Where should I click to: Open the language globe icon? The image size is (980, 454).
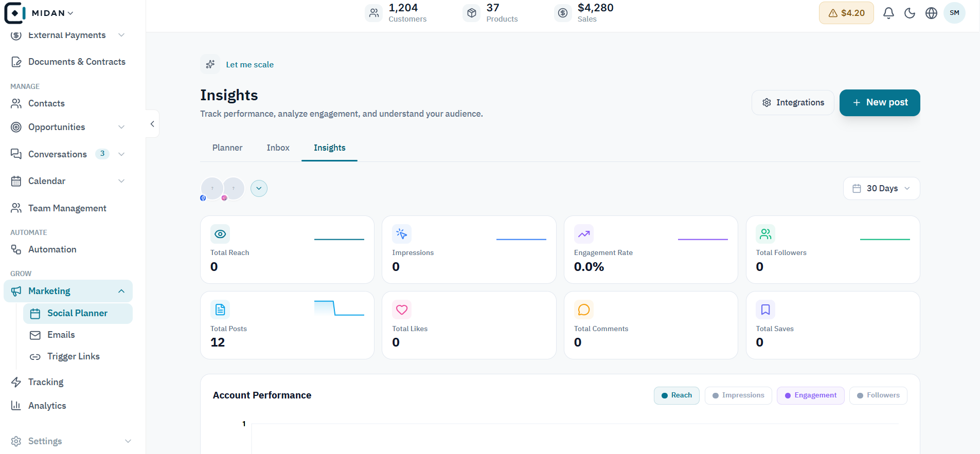(931, 13)
